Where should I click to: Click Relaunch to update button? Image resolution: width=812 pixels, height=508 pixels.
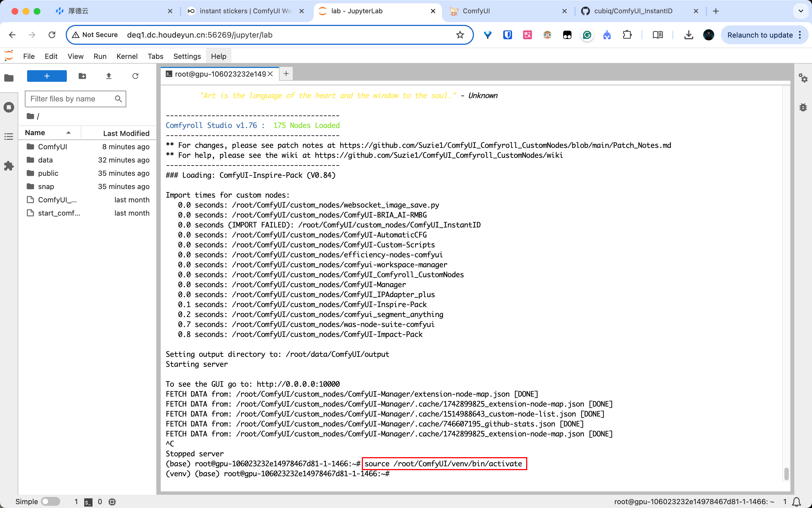tap(760, 35)
